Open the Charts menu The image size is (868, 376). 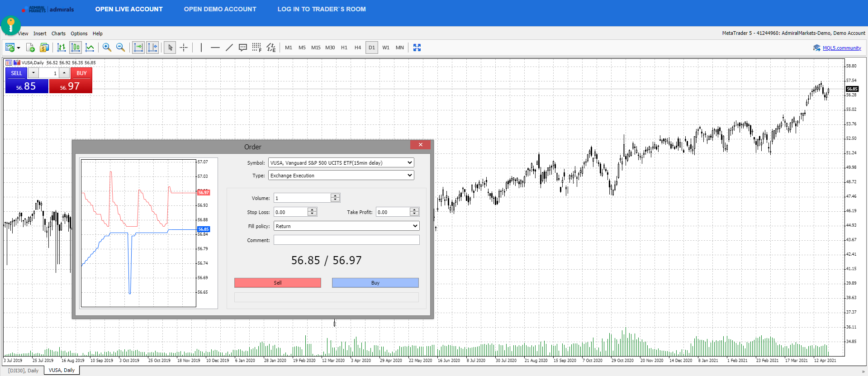tap(58, 33)
